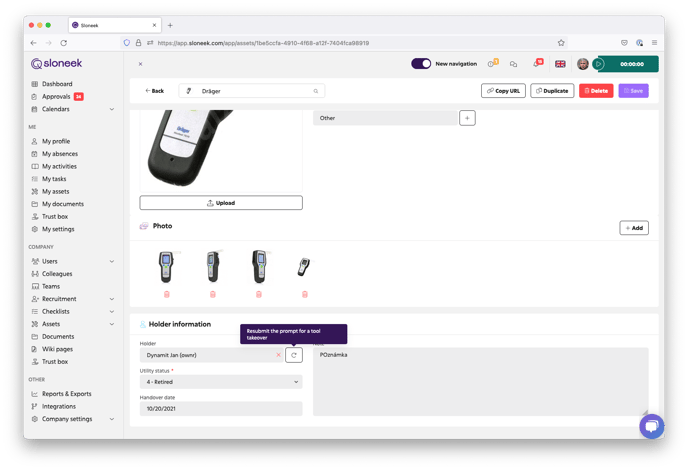Delete the second photo with trash icon
688x470 pixels.
[x=213, y=294]
